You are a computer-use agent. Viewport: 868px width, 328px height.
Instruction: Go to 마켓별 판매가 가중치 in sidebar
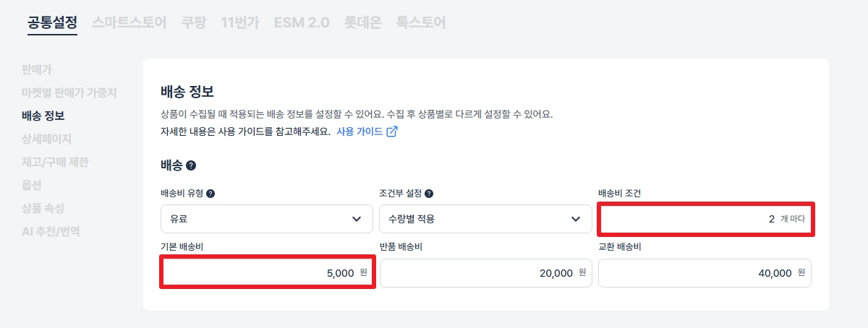click(69, 92)
